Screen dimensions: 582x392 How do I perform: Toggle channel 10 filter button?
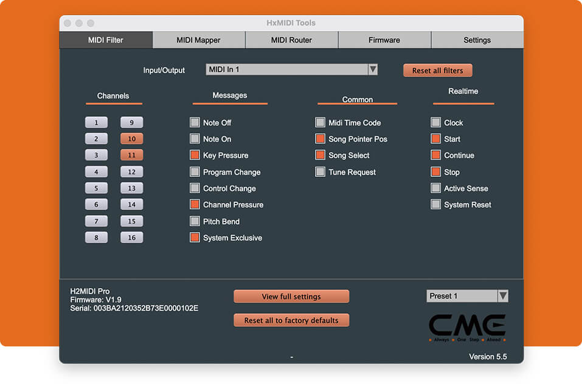[131, 139]
